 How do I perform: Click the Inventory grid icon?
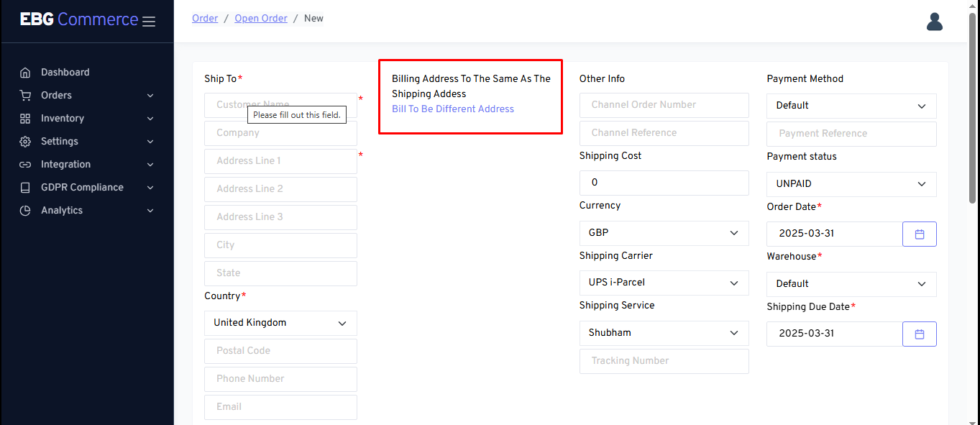[25, 119]
